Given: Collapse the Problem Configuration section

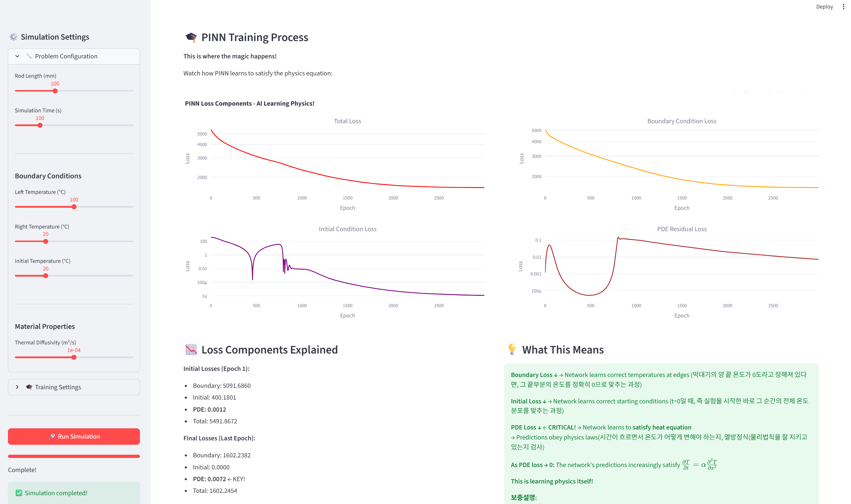Looking at the screenshot, I should click(x=17, y=56).
